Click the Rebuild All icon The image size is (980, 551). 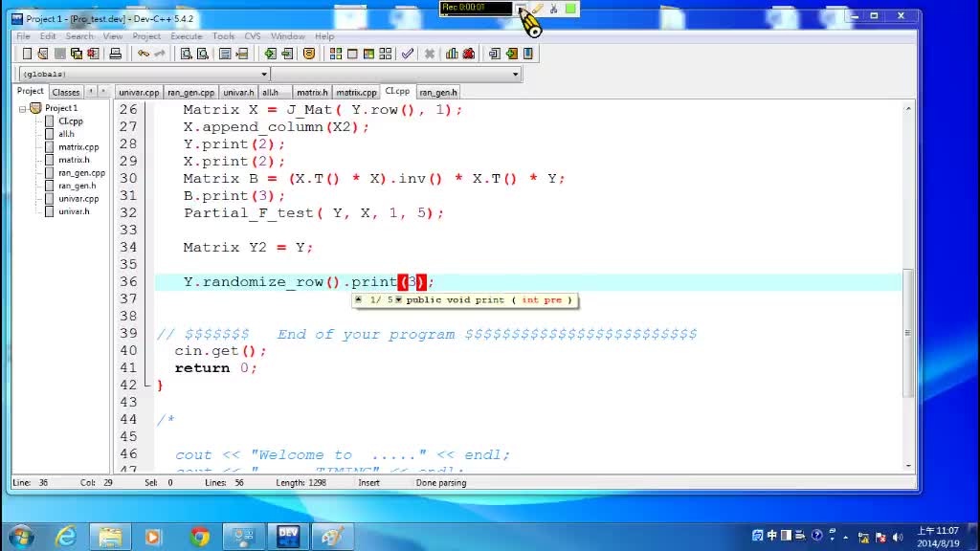pos(386,54)
